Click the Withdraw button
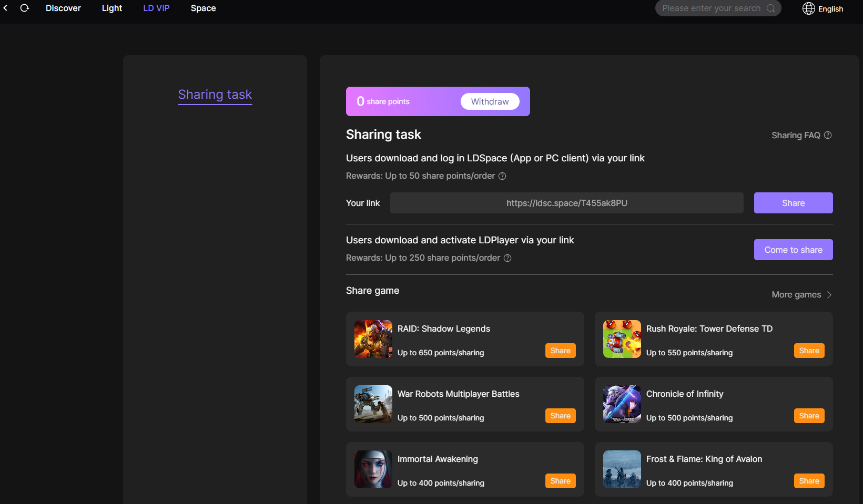 (x=490, y=101)
